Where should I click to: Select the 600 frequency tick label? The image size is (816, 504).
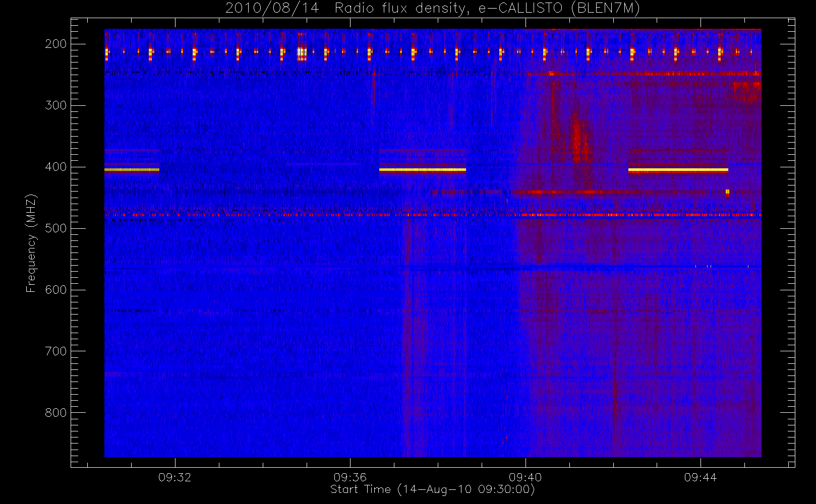56,290
